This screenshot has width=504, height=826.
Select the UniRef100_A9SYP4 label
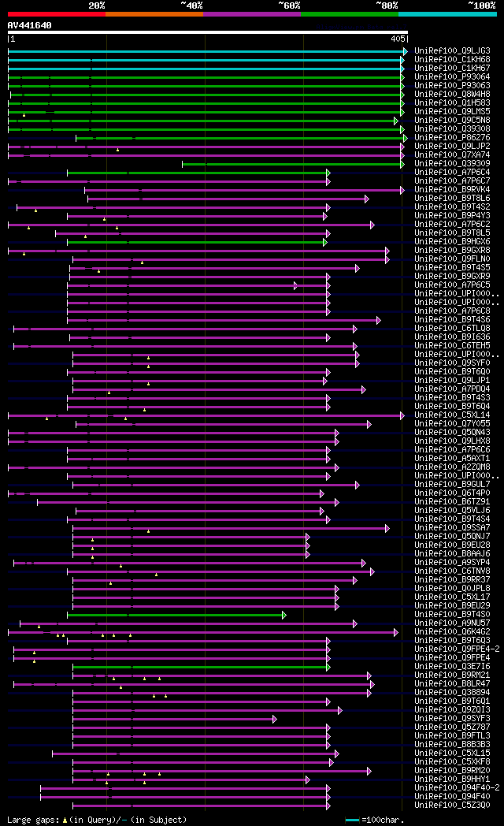click(452, 563)
